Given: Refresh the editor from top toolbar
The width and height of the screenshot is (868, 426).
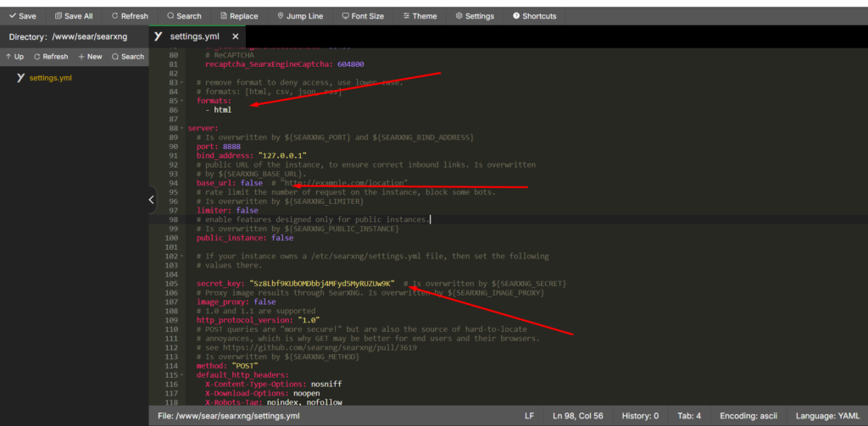Looking at the screenshot, I should tap(130, 16).
